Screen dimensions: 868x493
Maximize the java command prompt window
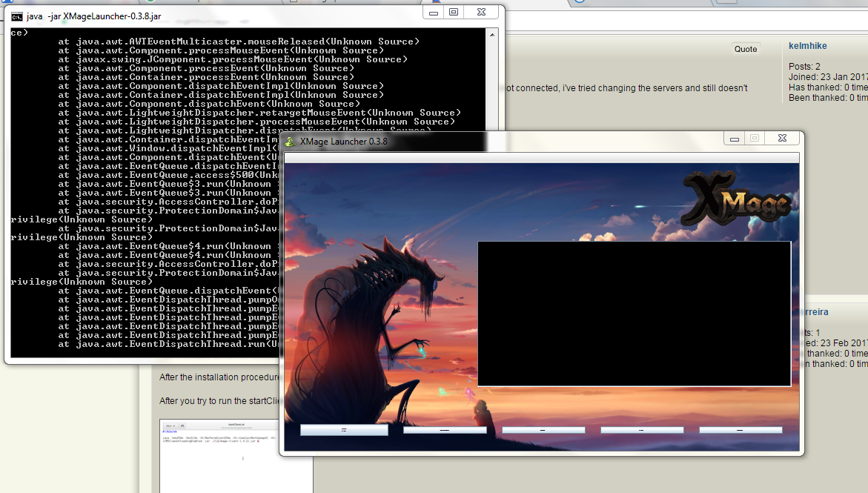pos(454,13)
